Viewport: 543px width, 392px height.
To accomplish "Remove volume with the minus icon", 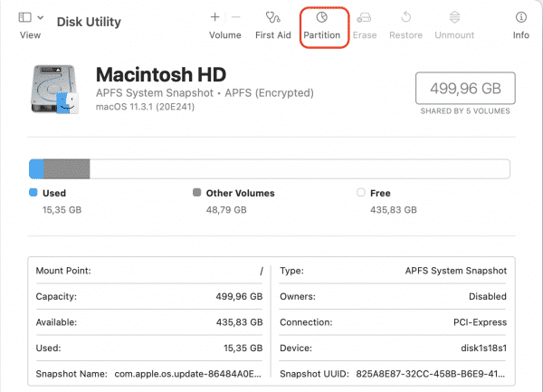I will 235,16.
